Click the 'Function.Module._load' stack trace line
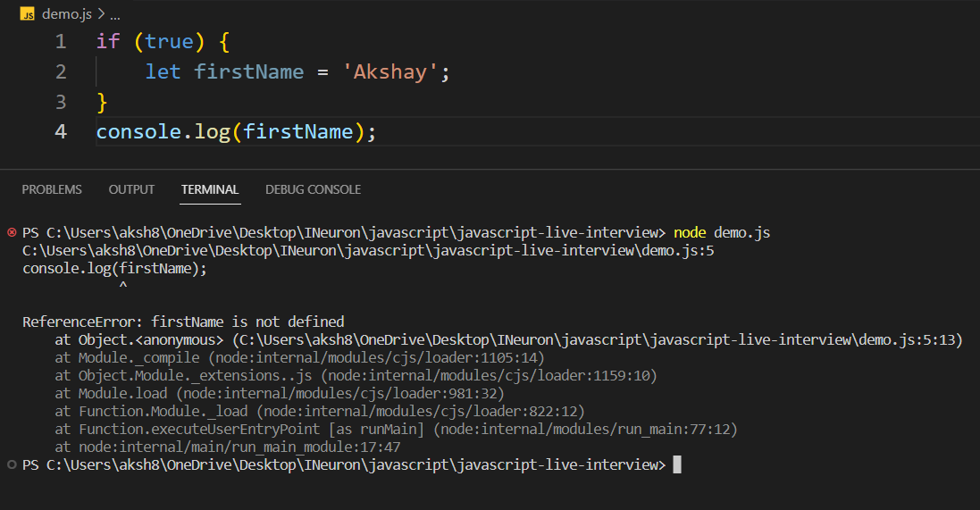 (320, 411)
